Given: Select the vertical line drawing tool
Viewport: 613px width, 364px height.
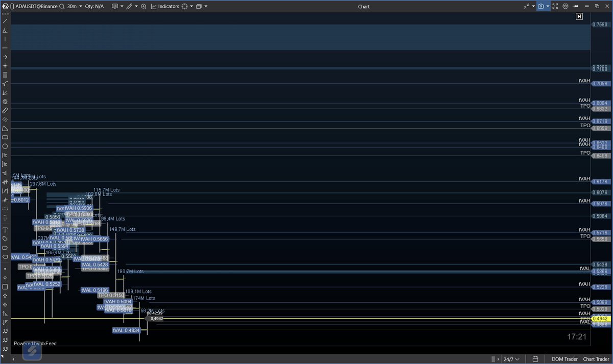Looking at the screenshot, I should point(5,39).
